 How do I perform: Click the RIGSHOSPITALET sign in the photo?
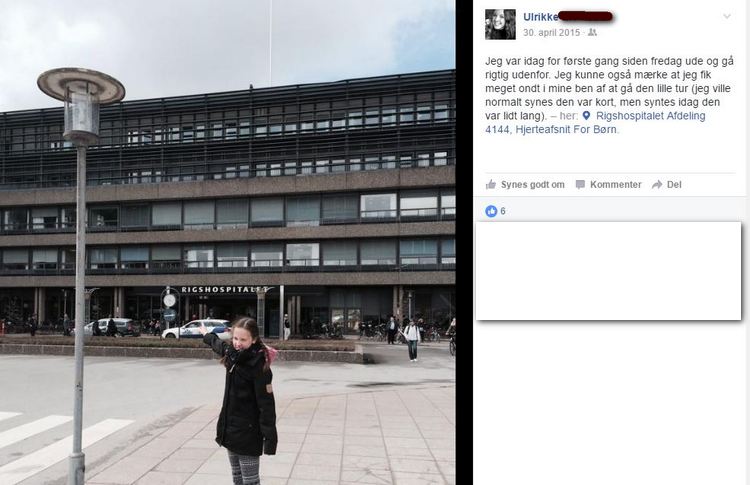pos(224,289)
